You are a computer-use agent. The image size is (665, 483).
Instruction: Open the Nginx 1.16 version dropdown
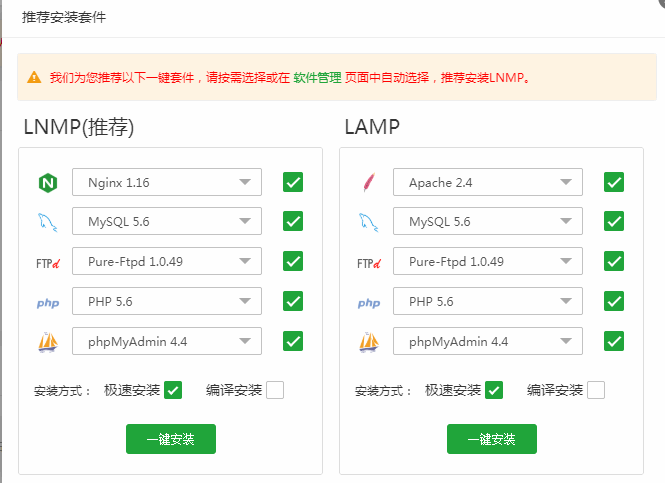[x=167, y=182]
